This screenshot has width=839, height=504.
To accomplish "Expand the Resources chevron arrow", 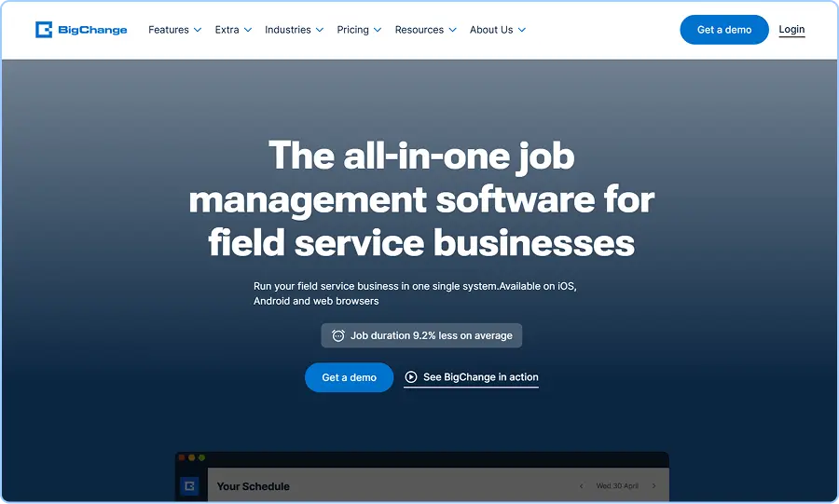I will [x=453, y=30].
